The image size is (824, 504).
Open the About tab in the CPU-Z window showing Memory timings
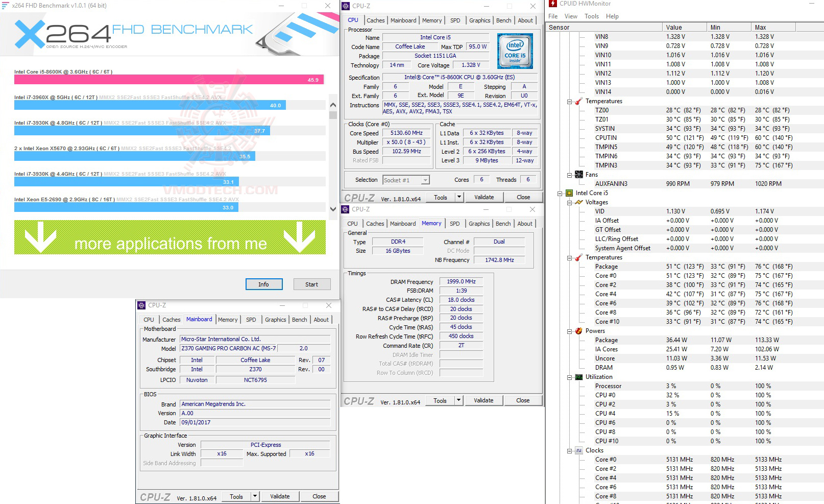[x=525, y=224]
